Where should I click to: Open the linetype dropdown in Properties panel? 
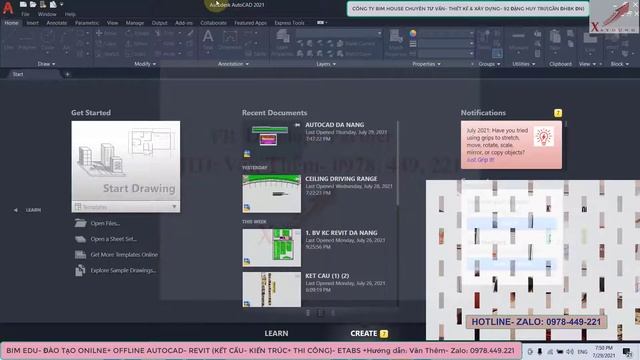click(x=447, y=53)
